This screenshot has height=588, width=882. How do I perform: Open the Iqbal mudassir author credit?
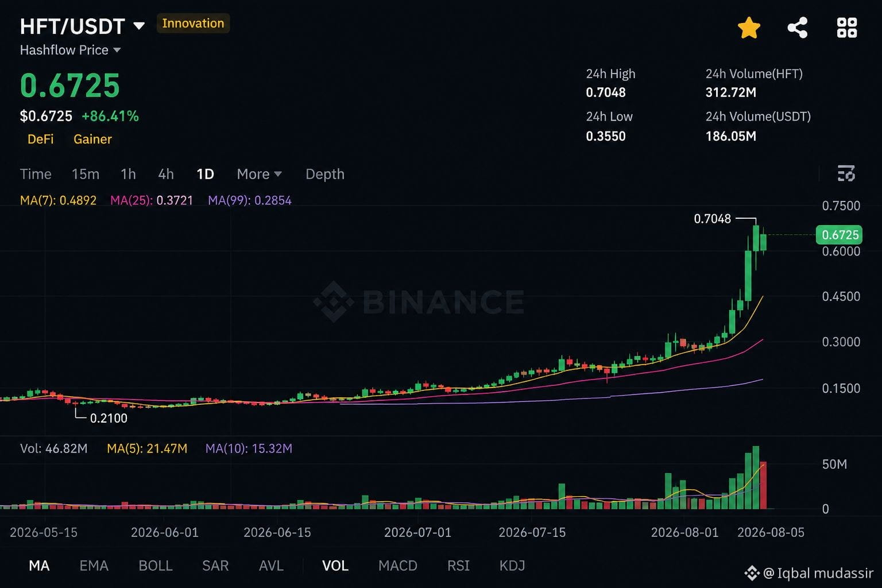[809, 572]
